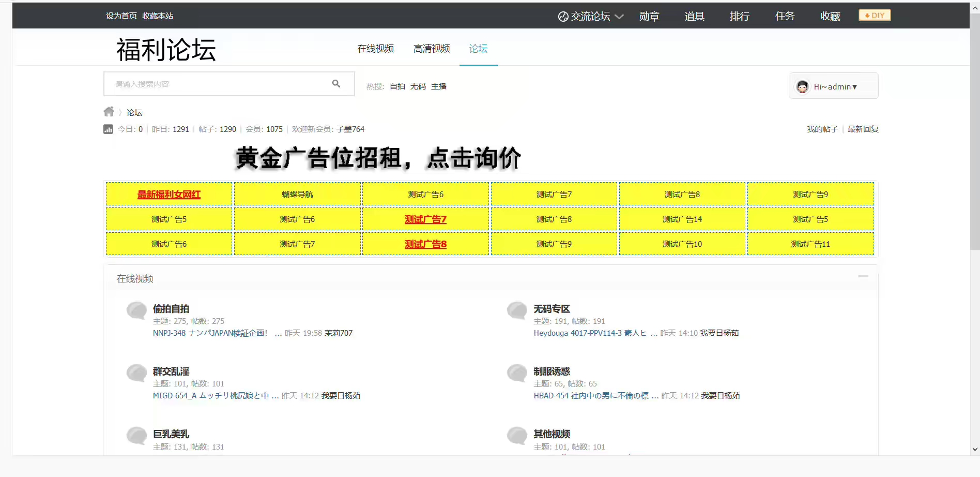Click the chat bubble icon beside 无码专区
Viewport: 980px width, 477px height.
[x=517, y=310]
